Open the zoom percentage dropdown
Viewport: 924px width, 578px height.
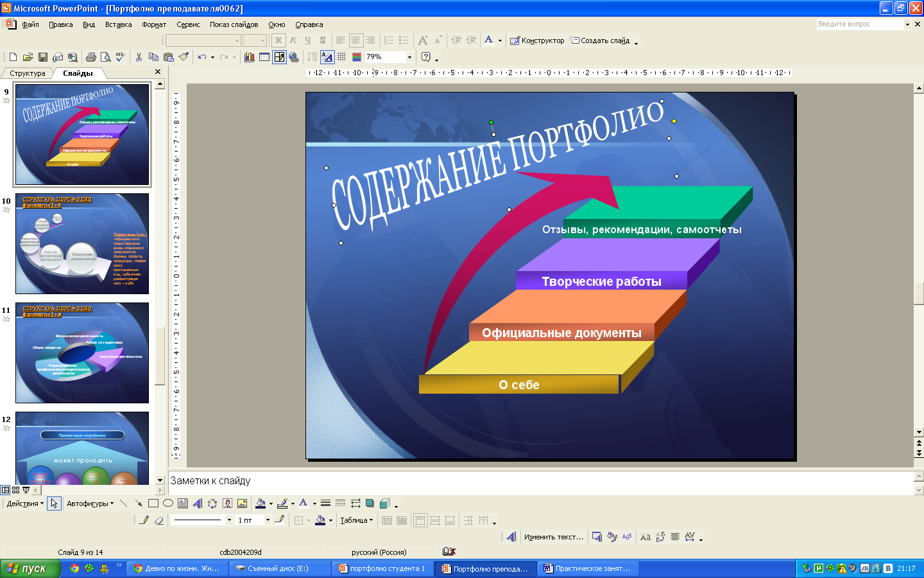point(409,57)
